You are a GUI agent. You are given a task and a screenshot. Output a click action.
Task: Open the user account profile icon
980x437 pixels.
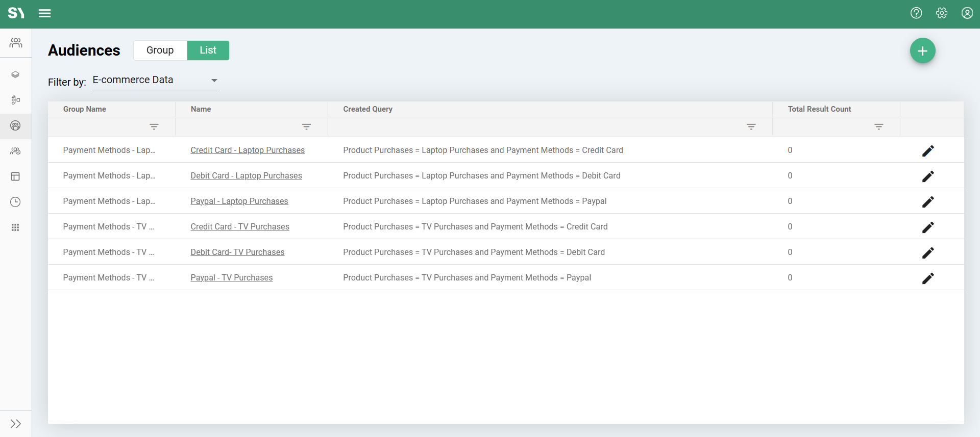click(967, 13)
